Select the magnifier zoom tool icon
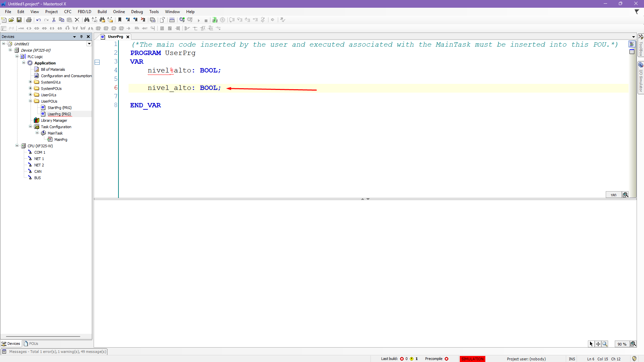The height and width of the screenshot is (362, 644). tap(605, 344)
